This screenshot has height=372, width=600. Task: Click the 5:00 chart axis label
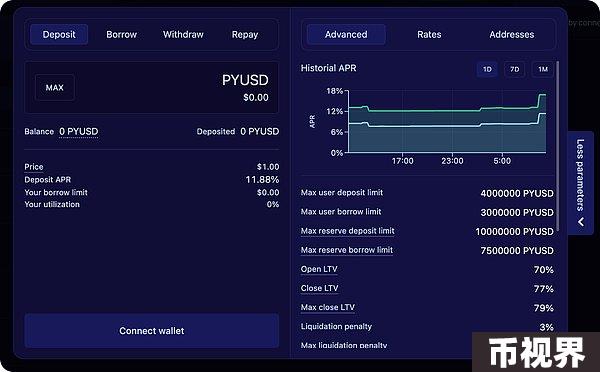502,161
